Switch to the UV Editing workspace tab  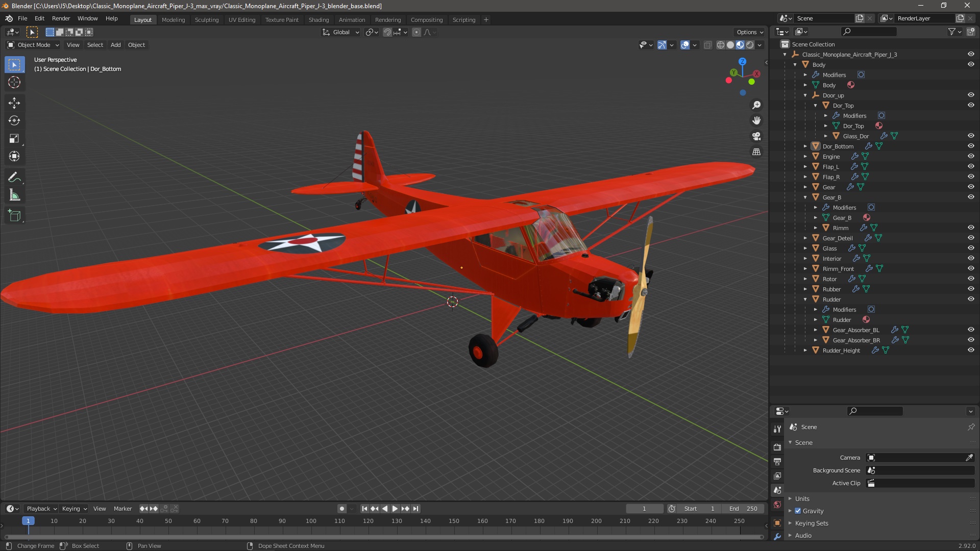click(x=242, y=20)
